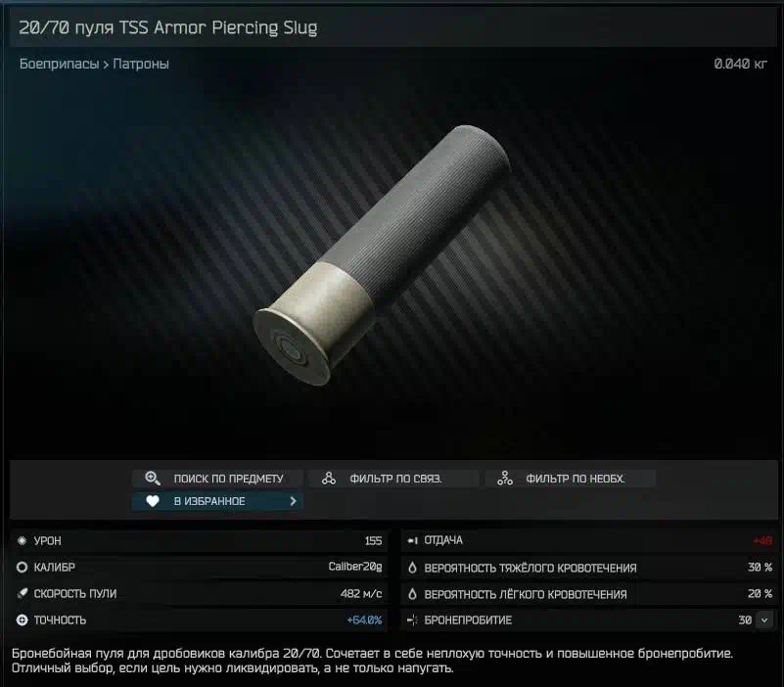This screenshot has width=784, height=687.
Task: Click the linked-items filter icon
Action: pyautogui.click(x=329, y=479)
